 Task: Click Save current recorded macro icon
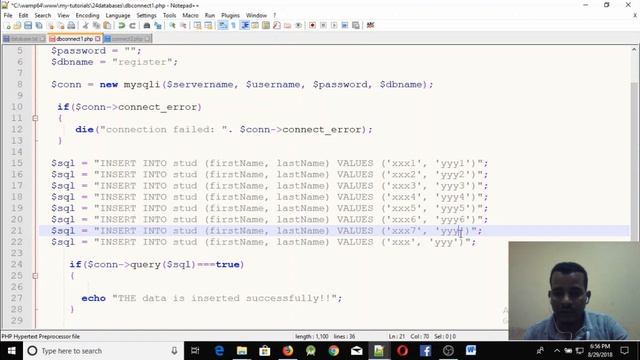pos(356,25)
